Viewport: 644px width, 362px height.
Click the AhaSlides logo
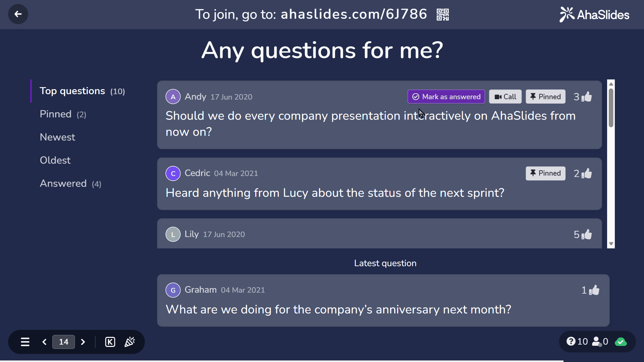click(x=594, y=14)
